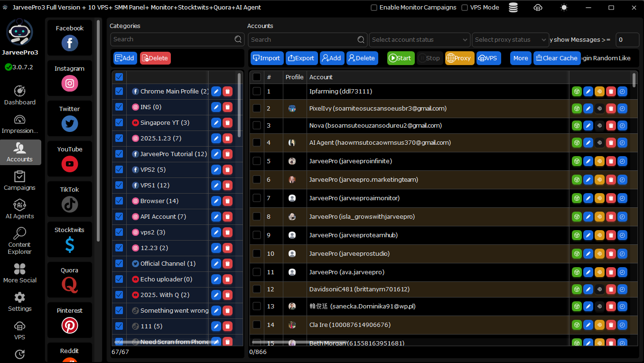Uncheck the JarveePro Tutorial category checkbox
This screenshot has width=644, height=363.
[119, 154]
